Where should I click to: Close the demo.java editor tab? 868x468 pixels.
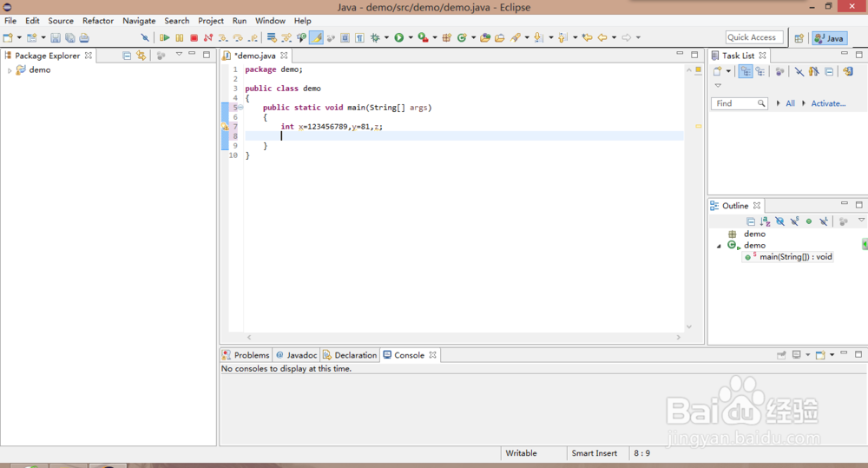click(284, 56)
